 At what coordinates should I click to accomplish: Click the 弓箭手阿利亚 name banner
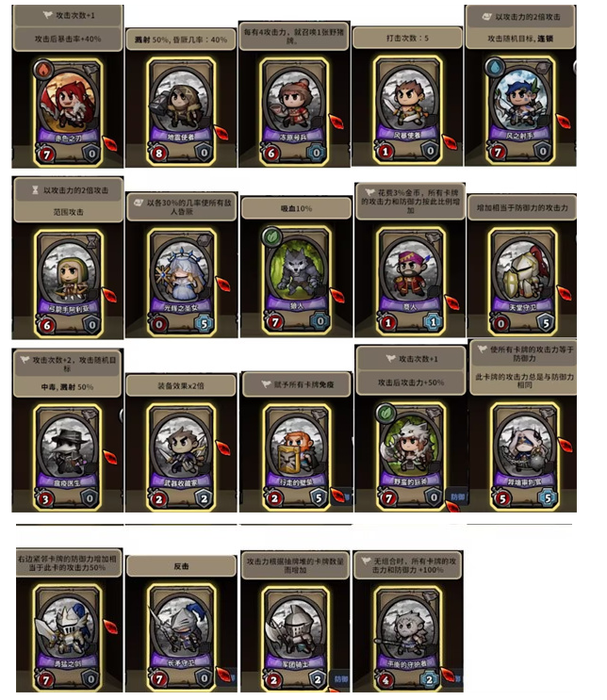pos(68,308)
